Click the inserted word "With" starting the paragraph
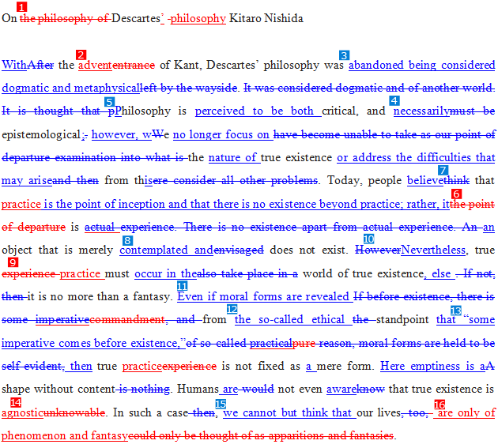Screen dimensions: 498x448 coord(14,65)
